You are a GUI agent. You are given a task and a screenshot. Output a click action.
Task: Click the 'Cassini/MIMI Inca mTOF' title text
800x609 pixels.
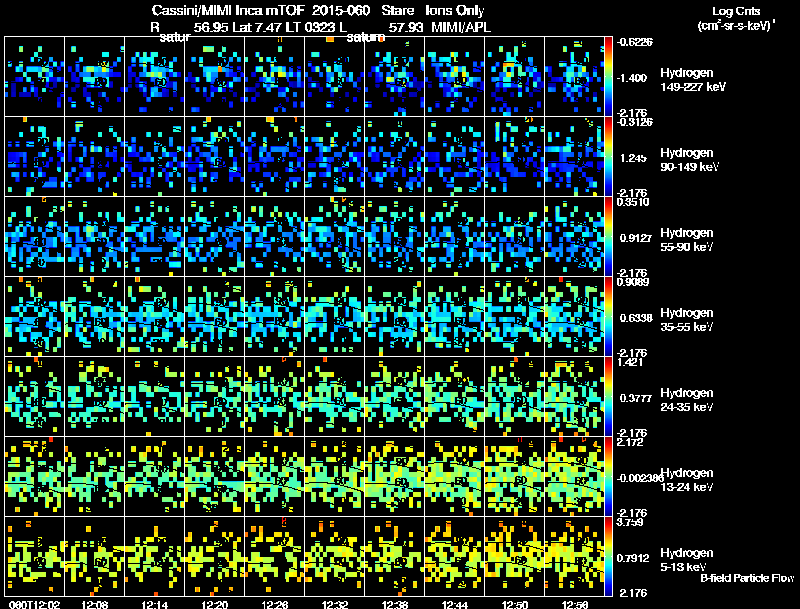228,11
